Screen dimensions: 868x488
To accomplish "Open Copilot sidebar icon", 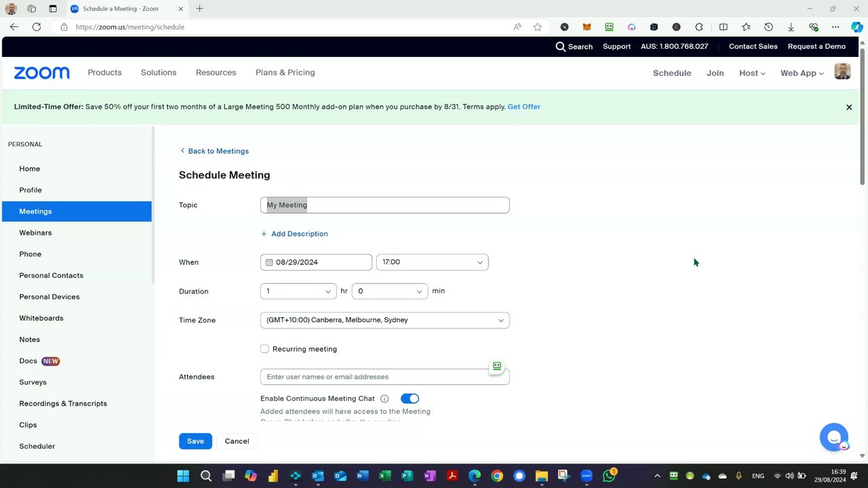I will [857, 27].
